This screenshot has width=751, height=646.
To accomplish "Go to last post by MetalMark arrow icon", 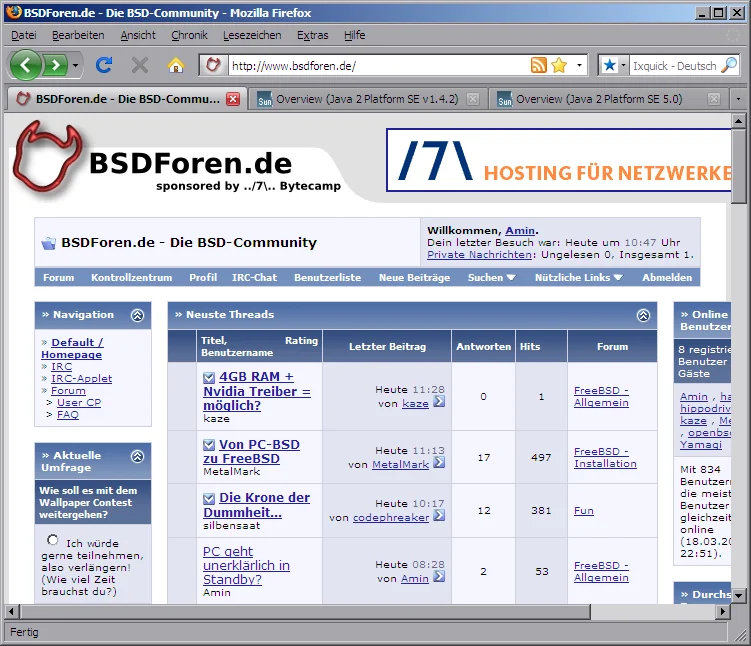I will (439, 463).
